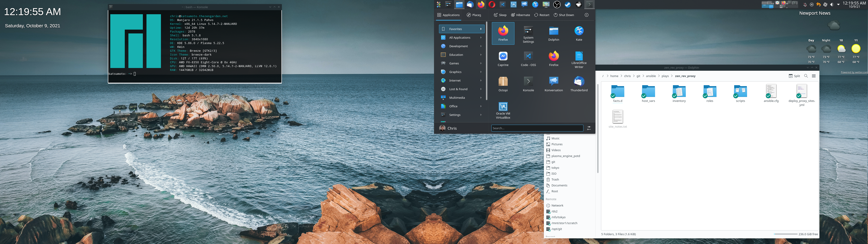
Task: Click the launcher Search field
Action: point(537,128)
